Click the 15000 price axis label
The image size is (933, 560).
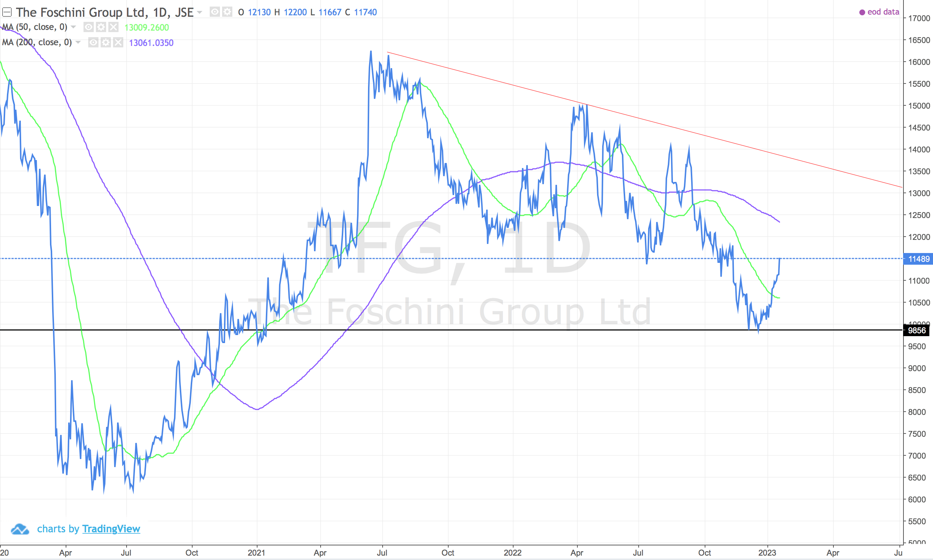point(919,106)
